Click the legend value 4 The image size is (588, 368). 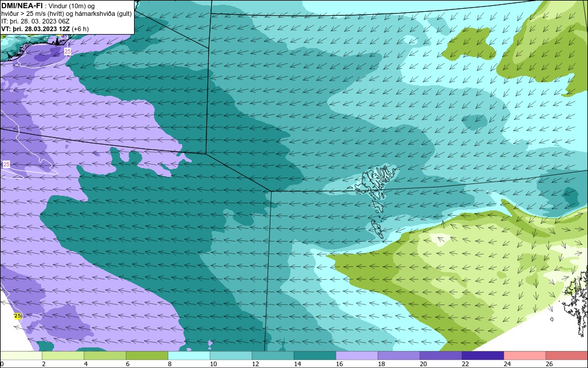tap(85, 364)
